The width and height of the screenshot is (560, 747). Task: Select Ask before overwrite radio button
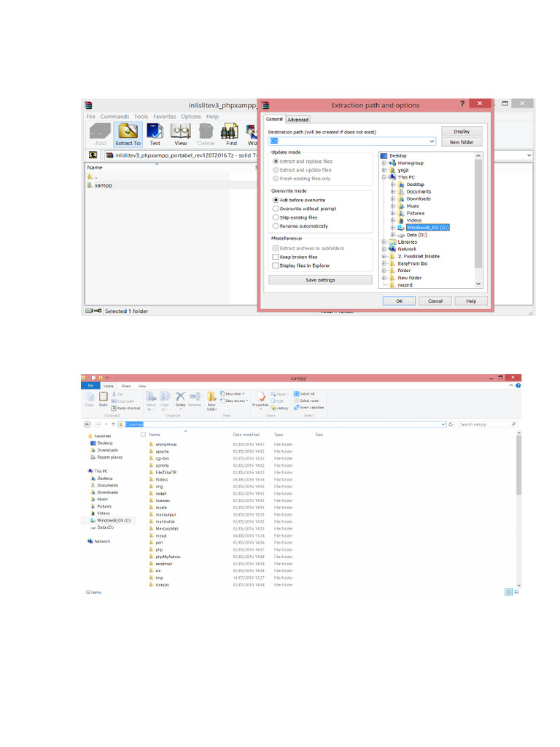point(275,200)
